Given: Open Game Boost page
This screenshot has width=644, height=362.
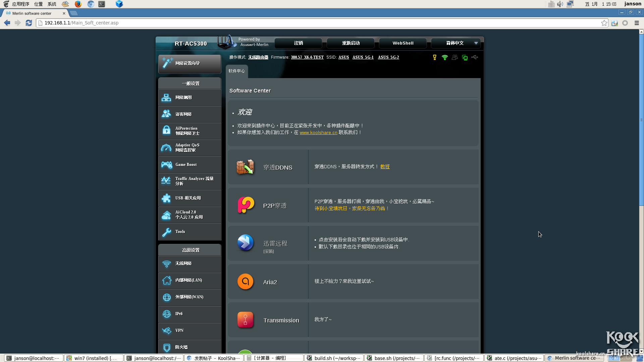Looking at the screenshot, I should coord(190,165).
